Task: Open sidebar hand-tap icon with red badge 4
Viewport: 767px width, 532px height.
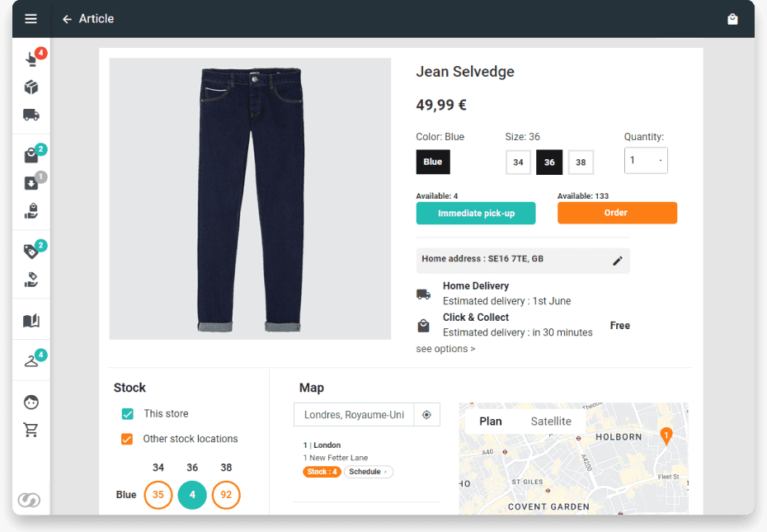Action: click(x=32, y=59)
